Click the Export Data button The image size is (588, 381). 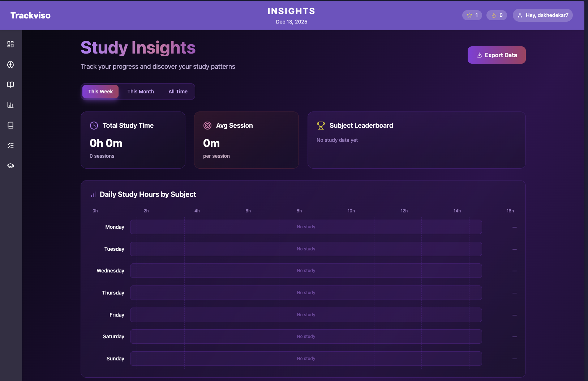pyautogui.click(x=496, y=55)
